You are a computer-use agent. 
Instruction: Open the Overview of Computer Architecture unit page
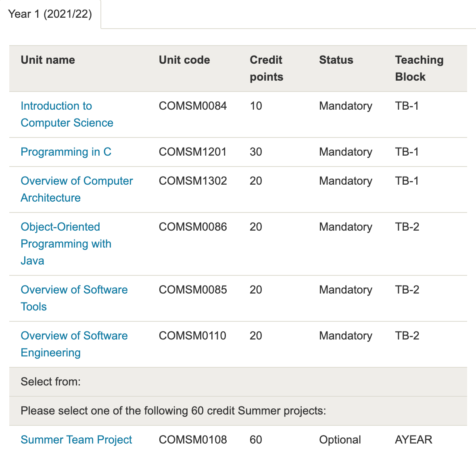[x=77, y=189]
